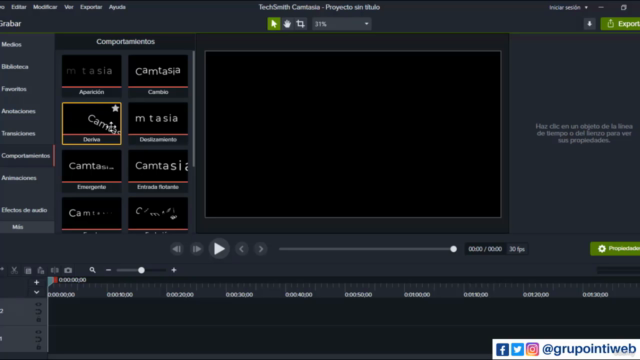Viewport: 640px width, 360px height.
Task: Click the green Export button
Action: click(x=620, y=24)
